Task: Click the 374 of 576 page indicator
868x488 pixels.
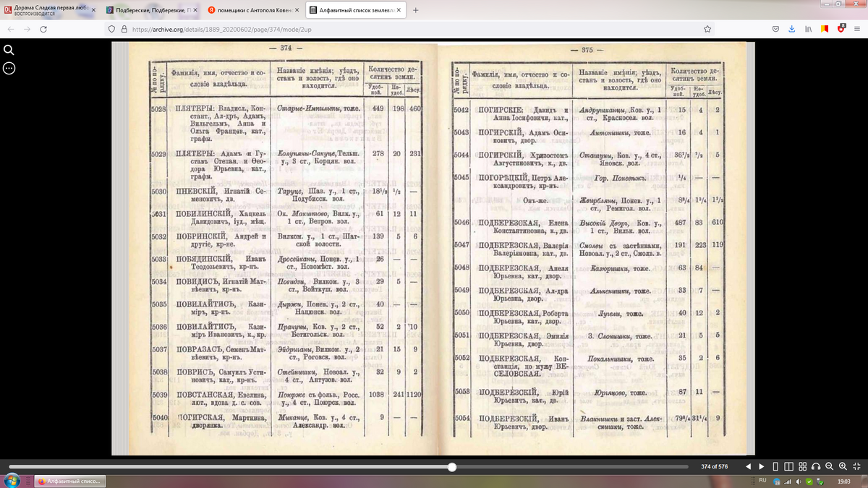Action: tap(715, 466)
